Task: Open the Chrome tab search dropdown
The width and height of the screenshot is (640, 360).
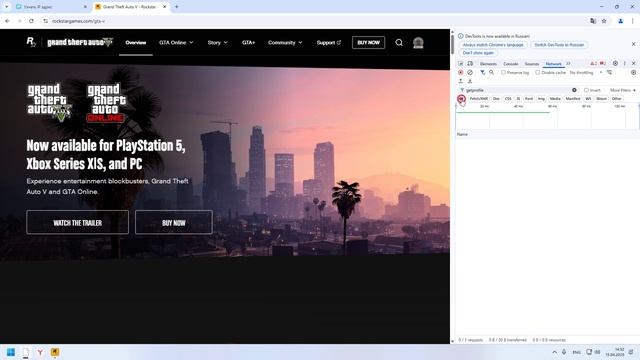Action: tap(7, 7)
